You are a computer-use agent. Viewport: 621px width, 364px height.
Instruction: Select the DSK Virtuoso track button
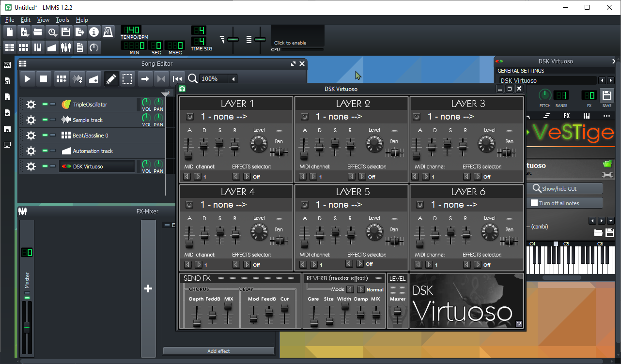[x=97, y=167]
